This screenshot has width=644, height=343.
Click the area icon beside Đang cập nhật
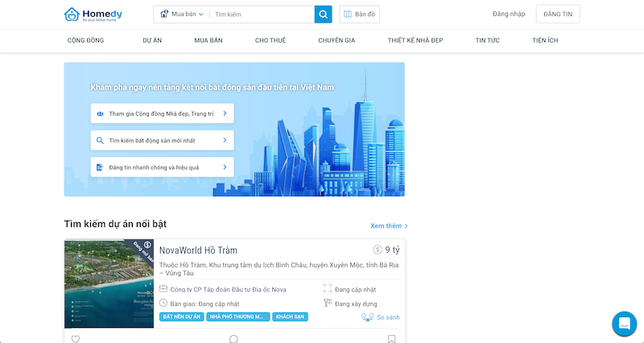coord(328,288)
